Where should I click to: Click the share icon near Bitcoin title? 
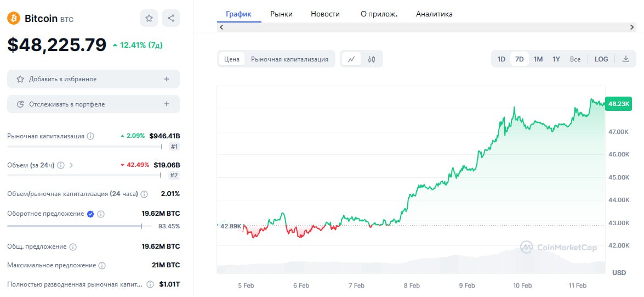click(x=171, y=18)
